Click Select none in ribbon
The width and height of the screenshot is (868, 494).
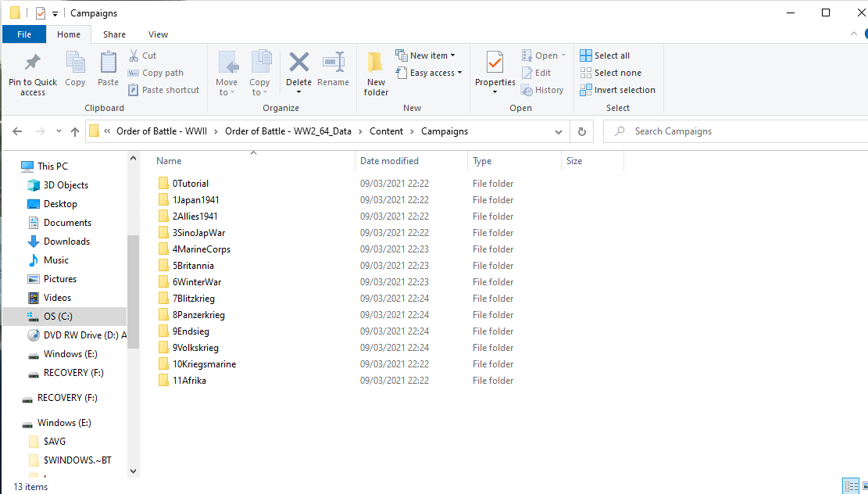[610, 73]
